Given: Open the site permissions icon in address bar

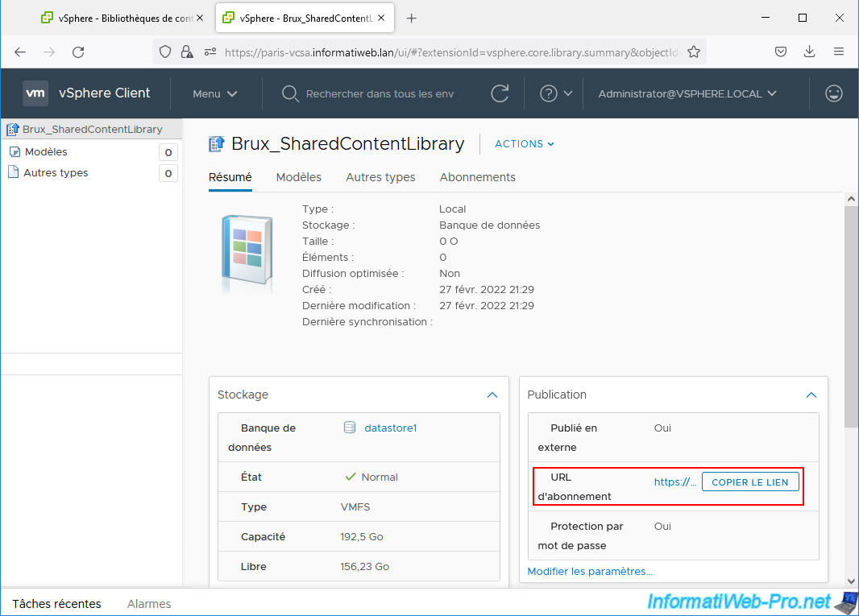Looking at the screenshot, I should (210, 52).
